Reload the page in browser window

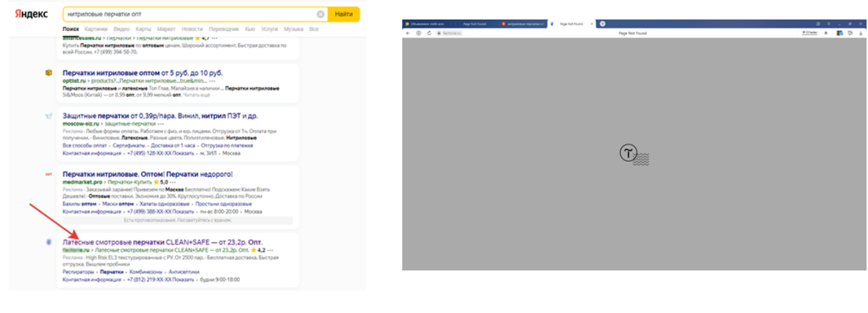[429, 33]
